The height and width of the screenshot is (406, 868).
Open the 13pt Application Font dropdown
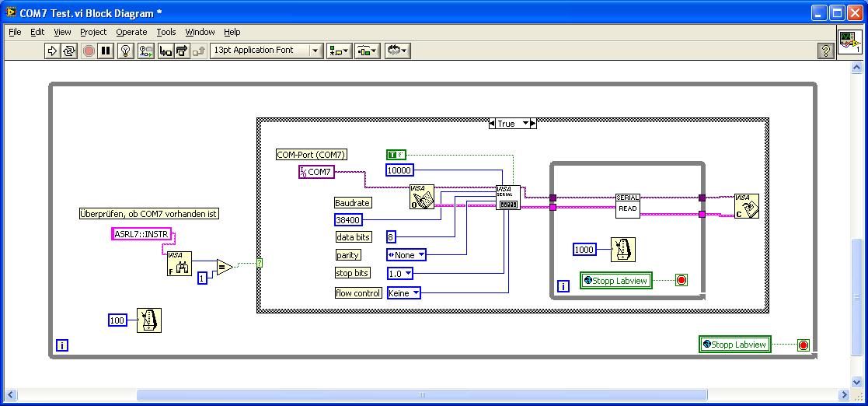267,51
